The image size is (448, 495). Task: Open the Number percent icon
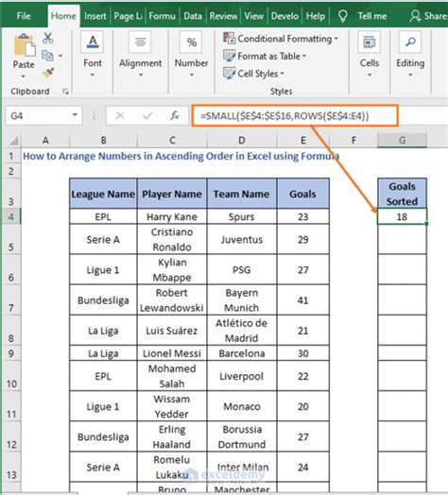coord(191,42)
